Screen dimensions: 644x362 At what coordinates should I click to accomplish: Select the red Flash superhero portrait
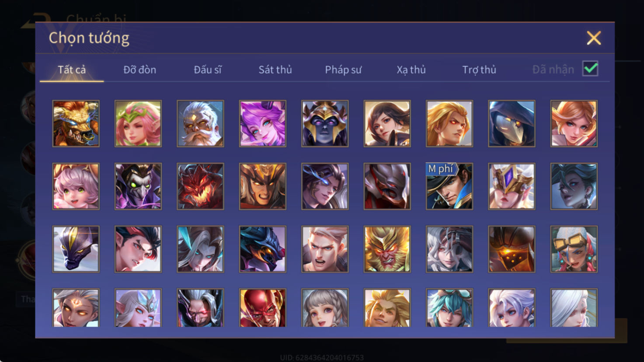click(x=263, y=308)
